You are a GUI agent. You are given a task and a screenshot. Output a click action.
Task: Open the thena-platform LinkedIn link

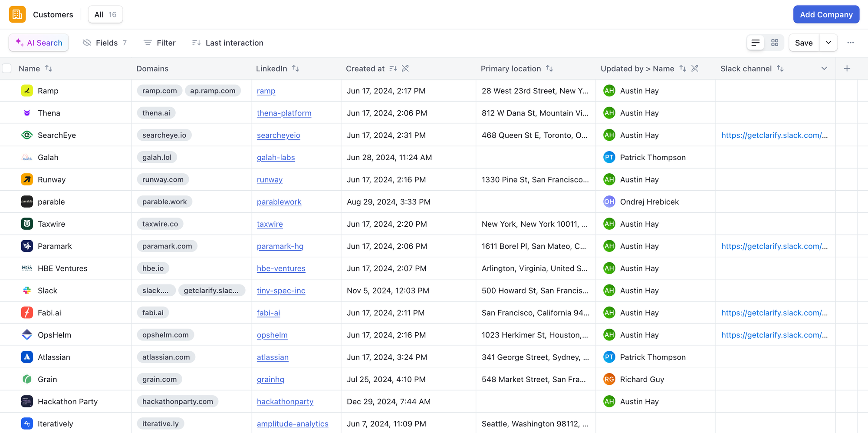click(284, 113)
